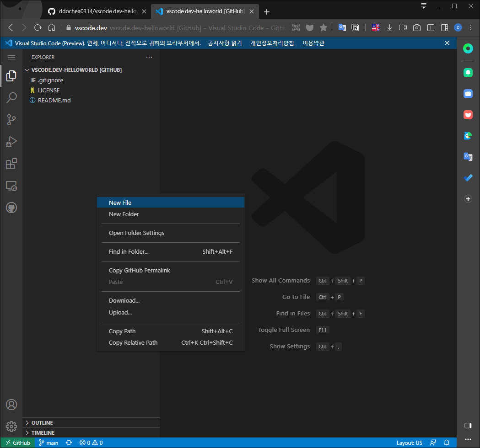Click the browser downloads icon
This screenshot has width=480, height=448.
(389, 28)
